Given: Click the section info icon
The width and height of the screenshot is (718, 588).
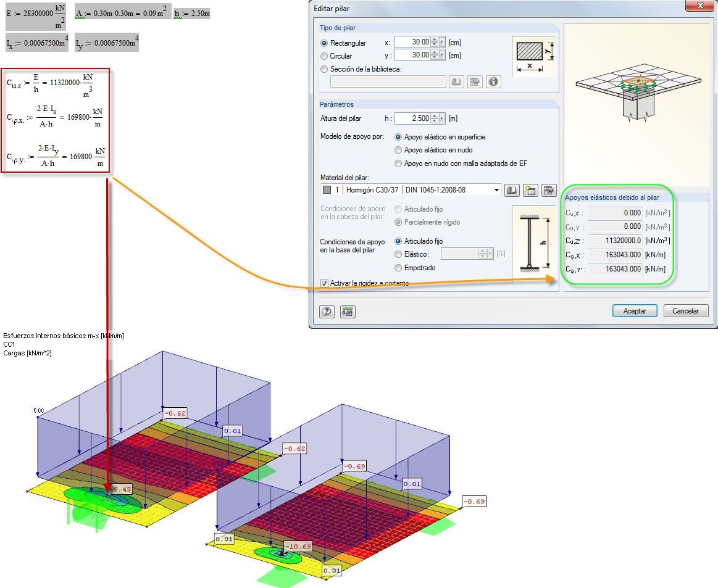Looking at the screenshot, I should [493, 81].
